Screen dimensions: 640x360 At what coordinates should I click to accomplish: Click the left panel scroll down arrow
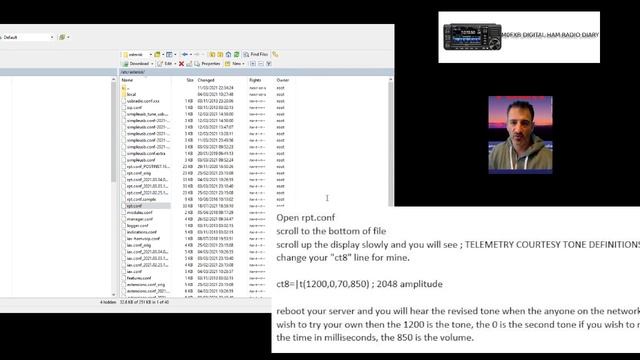tap(113, 294)
